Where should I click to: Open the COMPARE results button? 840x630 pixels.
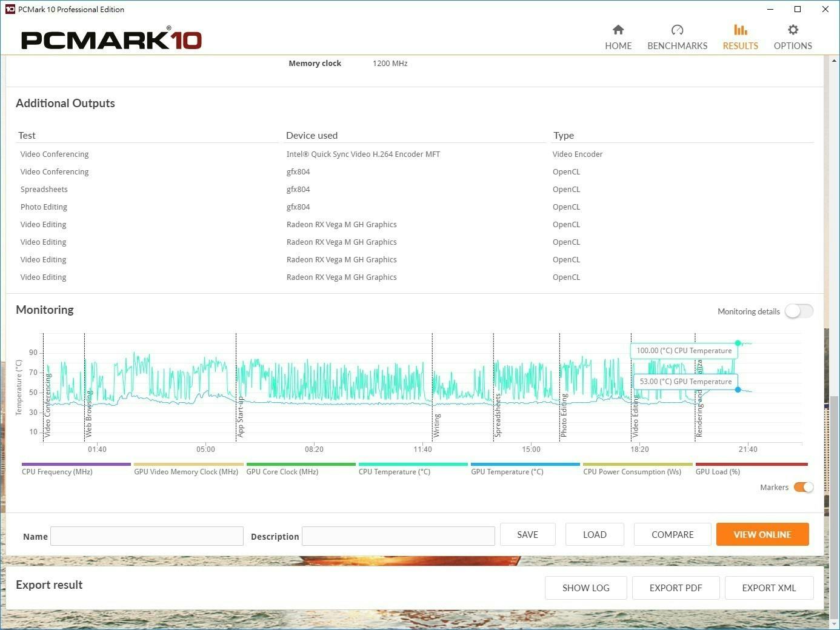(x=672, y=534)
